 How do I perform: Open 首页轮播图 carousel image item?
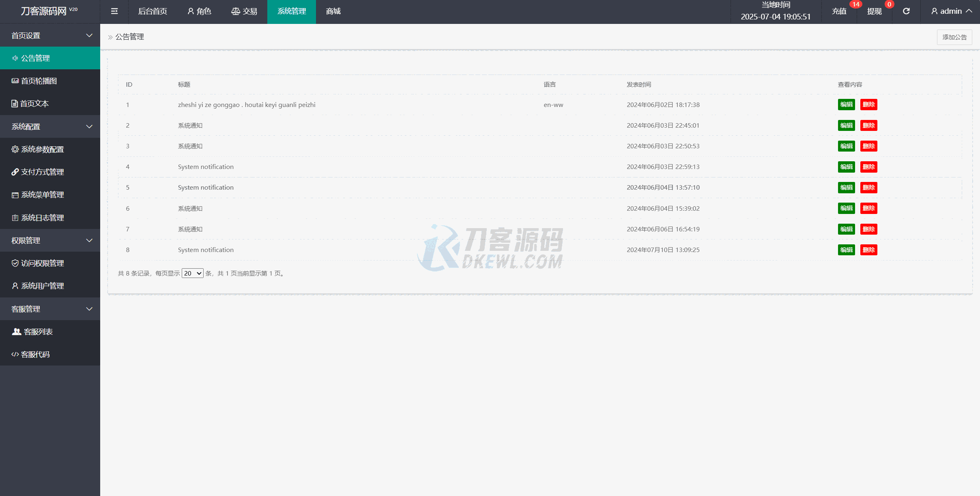39,81
